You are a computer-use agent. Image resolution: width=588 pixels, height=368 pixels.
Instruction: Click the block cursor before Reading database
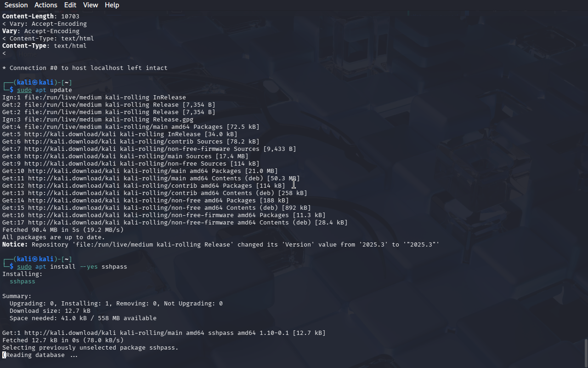(4, 355)
